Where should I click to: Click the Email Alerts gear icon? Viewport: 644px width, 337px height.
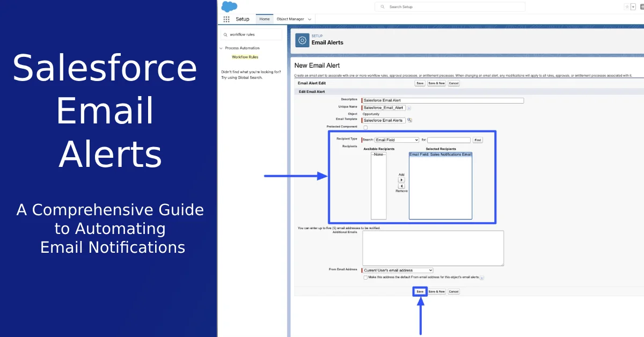[302, 40]
